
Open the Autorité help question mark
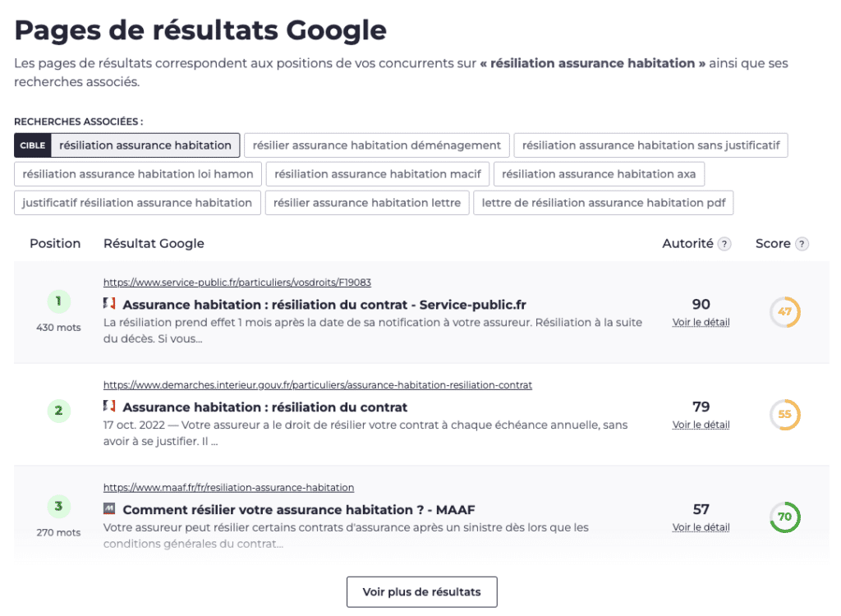pyautogui.click(x=726, y=243)
